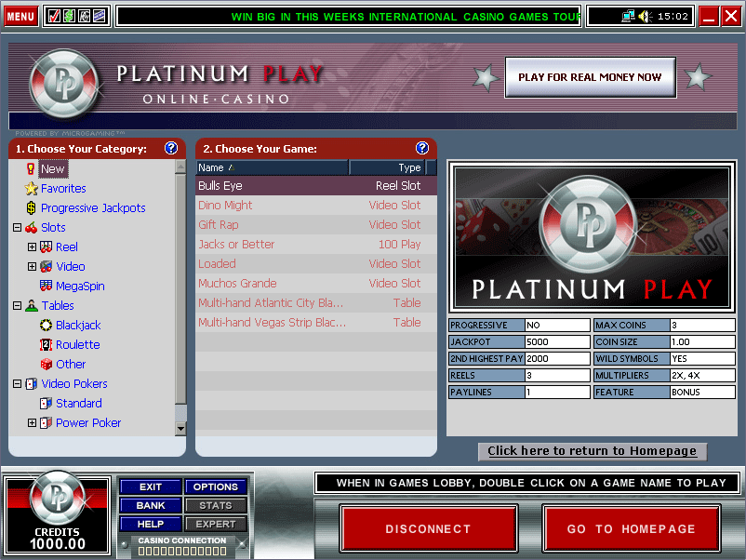Select the Favorites category
The image size is (746, 560).
(63, 189)
